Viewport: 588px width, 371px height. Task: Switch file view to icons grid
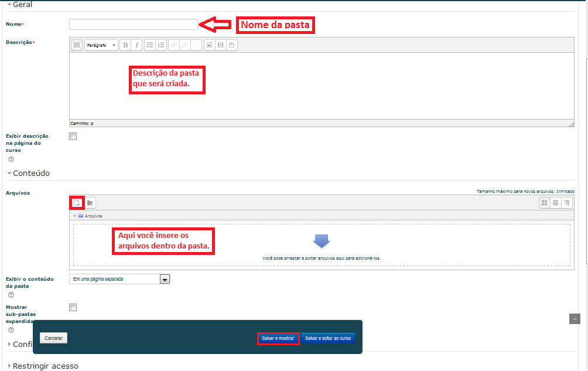click(545, 203)
